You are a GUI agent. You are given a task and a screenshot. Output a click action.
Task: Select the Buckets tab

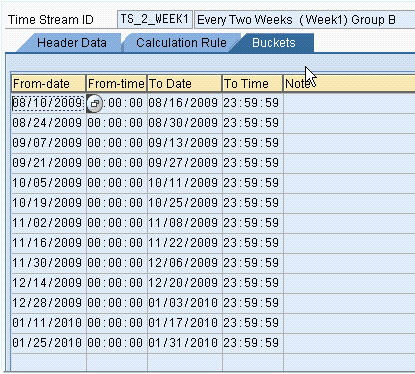click(274, 43)
